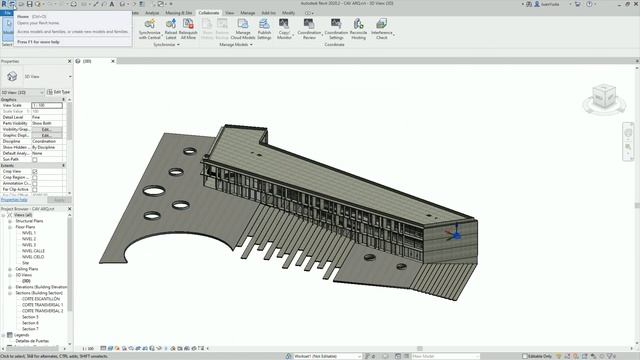
Task: Click Synchronize with Central icon
Action: pos(150,24)
